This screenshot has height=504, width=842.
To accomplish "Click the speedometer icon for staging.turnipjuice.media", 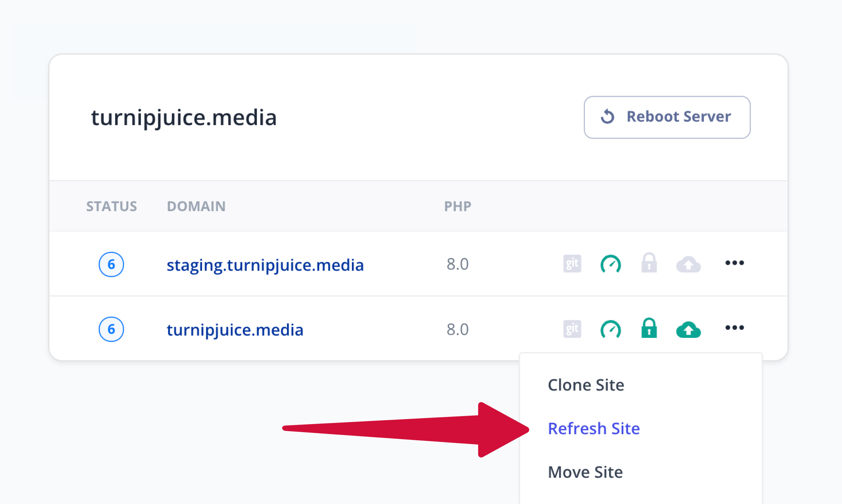I will tap(611, 264).
